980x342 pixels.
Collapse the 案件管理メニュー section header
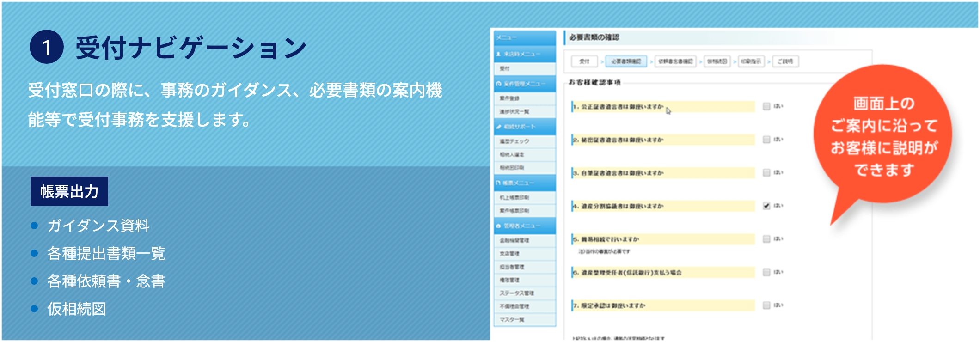[525, 84]
